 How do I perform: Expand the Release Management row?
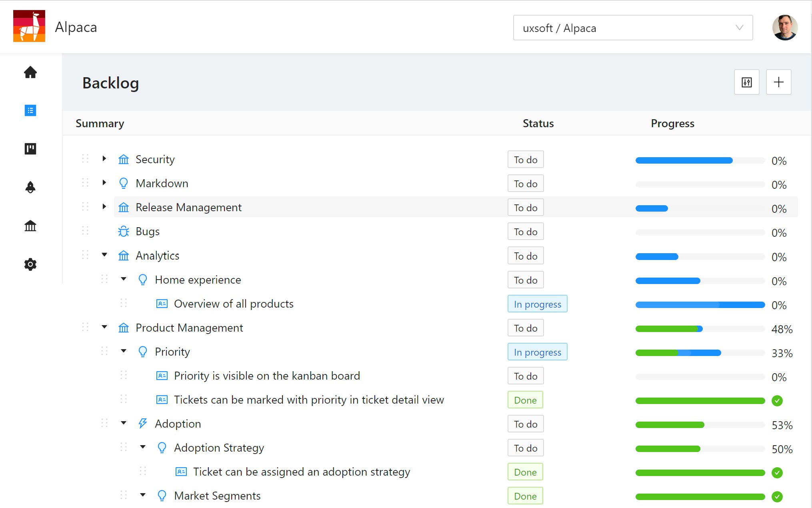click(104, 207)
